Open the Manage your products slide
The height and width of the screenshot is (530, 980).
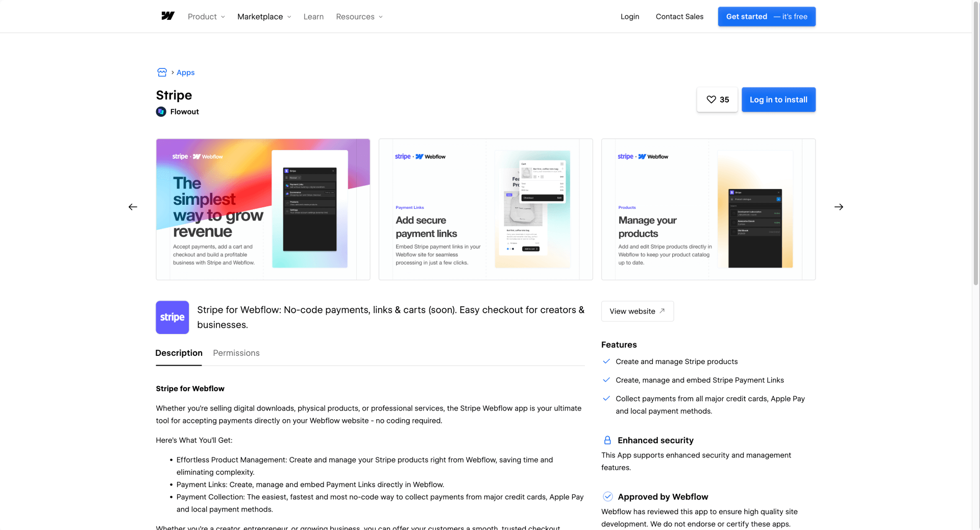point(708,209)
